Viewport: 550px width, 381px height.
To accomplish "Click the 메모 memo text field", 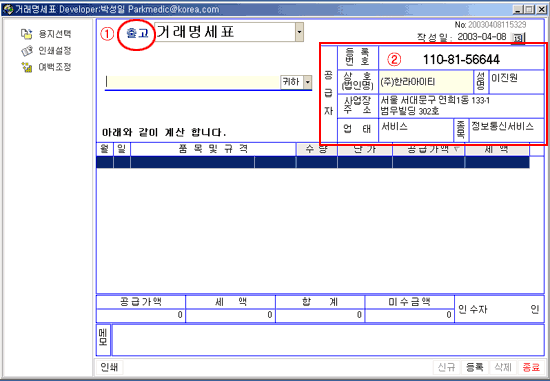I will click(x=328, y=340).
